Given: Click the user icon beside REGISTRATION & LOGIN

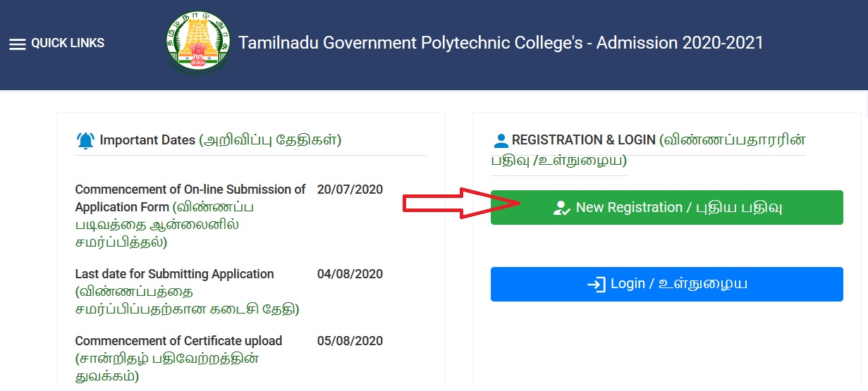Looking at the screenshot, I should [501, 140].
